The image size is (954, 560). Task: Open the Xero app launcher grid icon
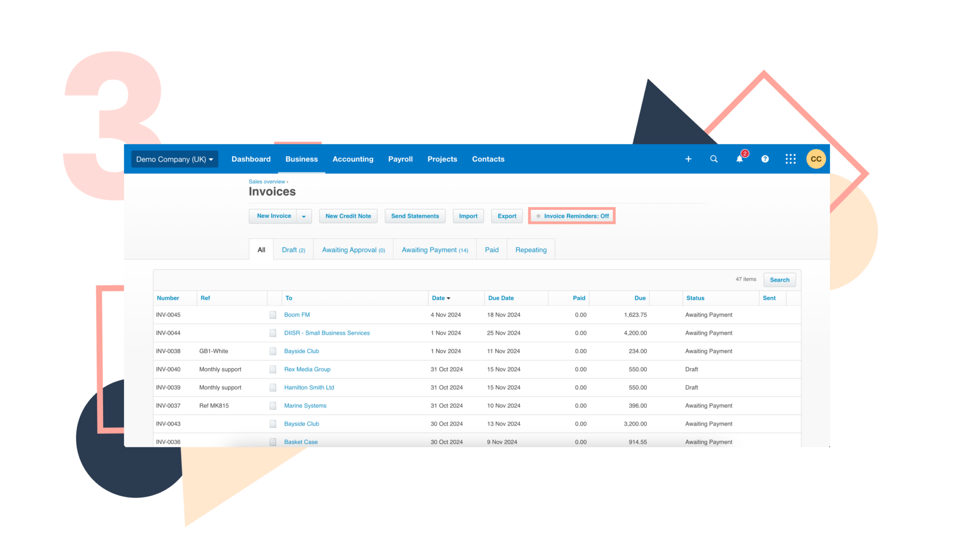point(790,159)
